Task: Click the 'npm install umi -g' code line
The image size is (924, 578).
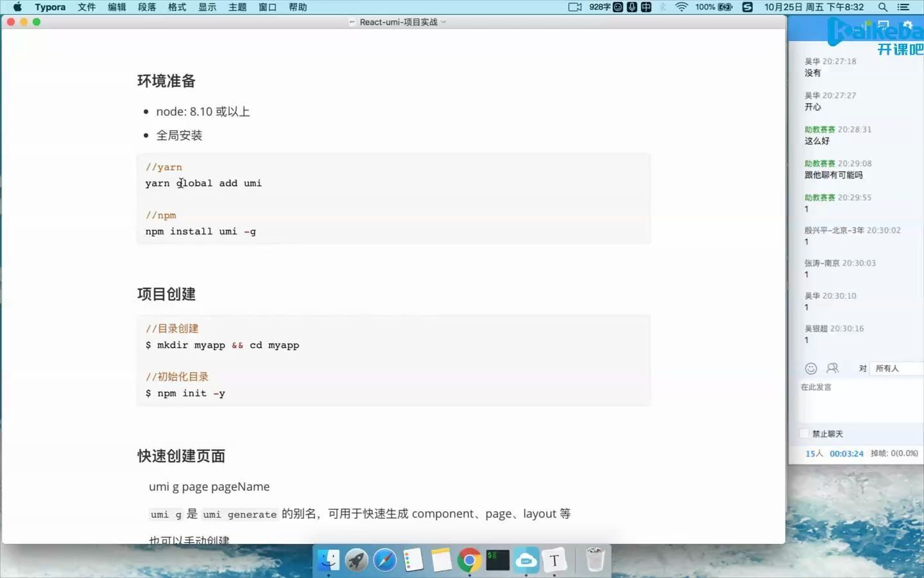Action: 201,231
